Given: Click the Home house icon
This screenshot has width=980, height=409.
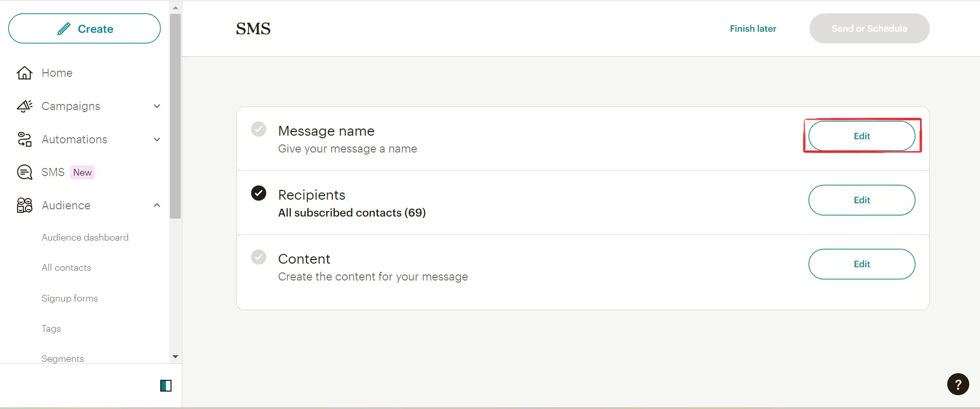Looking at the screenshot, I should [x=25, y=73].
